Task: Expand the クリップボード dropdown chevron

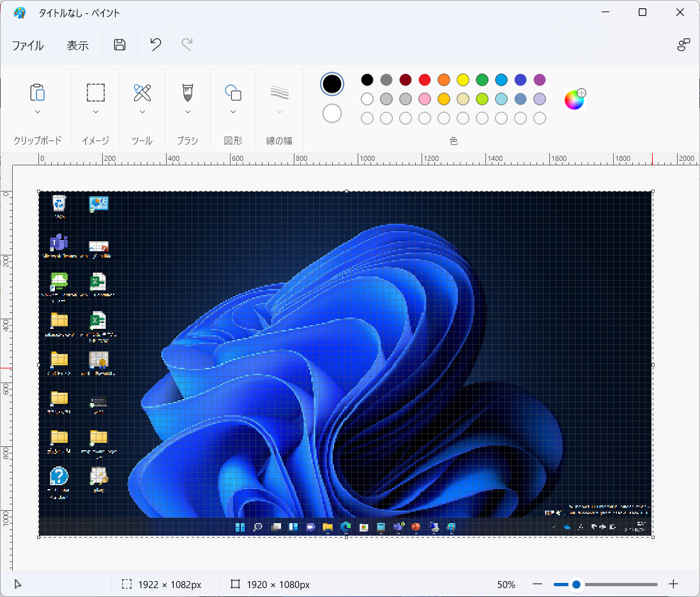Action: [x=38, y=112]
